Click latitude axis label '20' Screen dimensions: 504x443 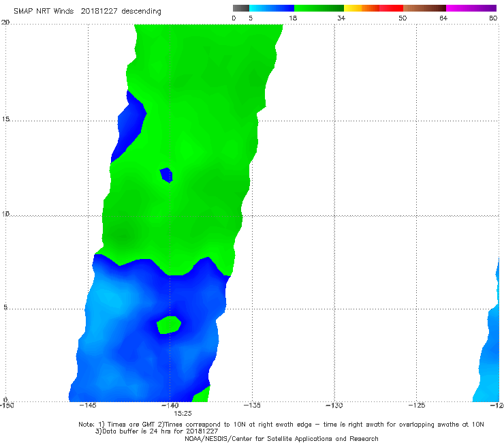(x=5, y=22)
